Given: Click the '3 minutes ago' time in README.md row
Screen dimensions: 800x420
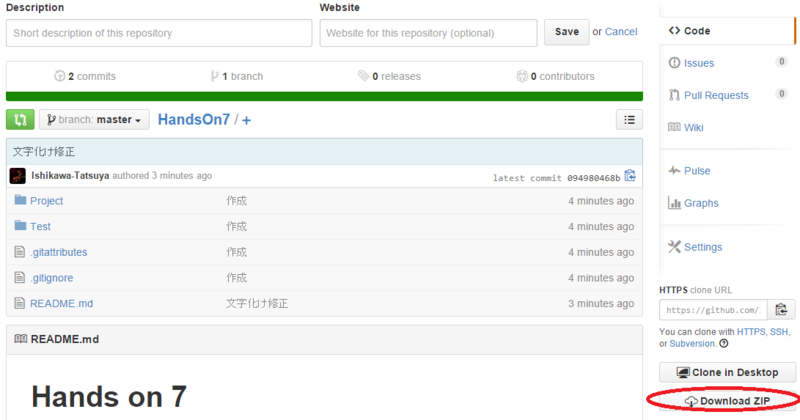Looking at the screenshot, I should click(x=601, y=304).
